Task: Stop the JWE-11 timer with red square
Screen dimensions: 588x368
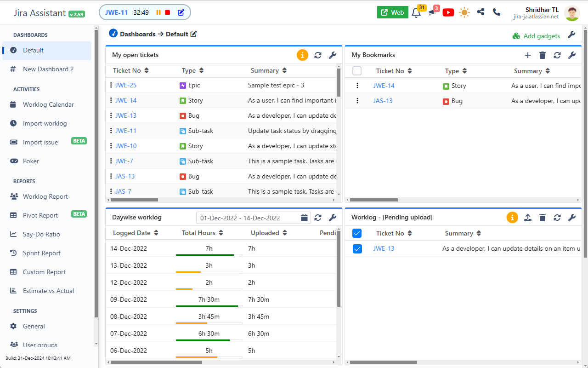Action: point(168,12)
